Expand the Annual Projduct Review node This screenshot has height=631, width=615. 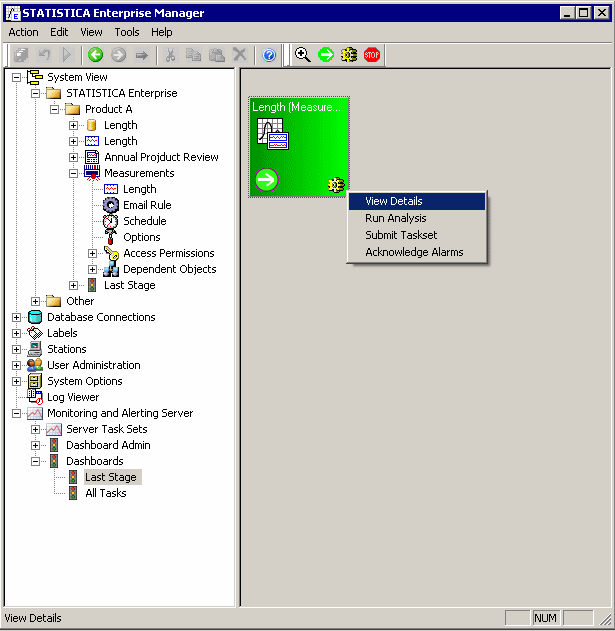(73, 157)
